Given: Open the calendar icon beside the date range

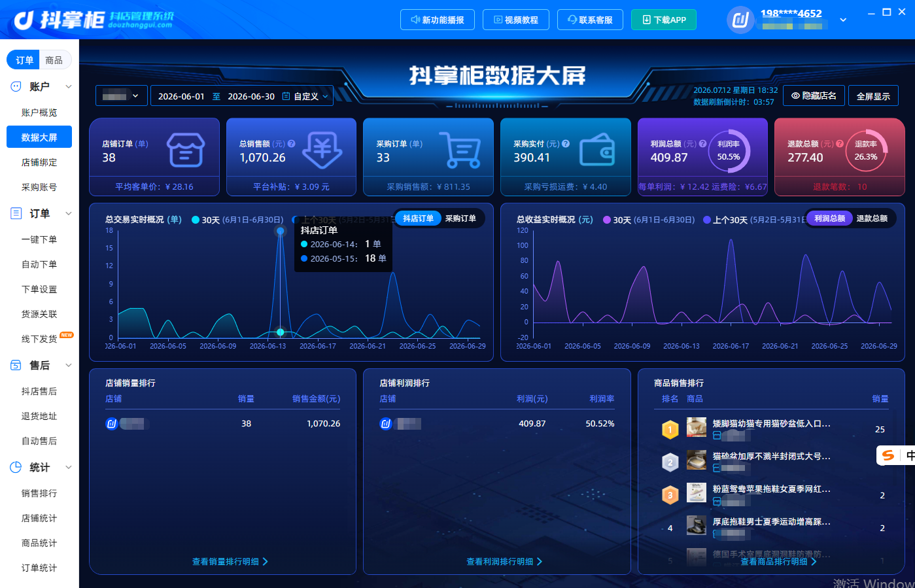Looking at the screenshot, I should click(286, 96).
